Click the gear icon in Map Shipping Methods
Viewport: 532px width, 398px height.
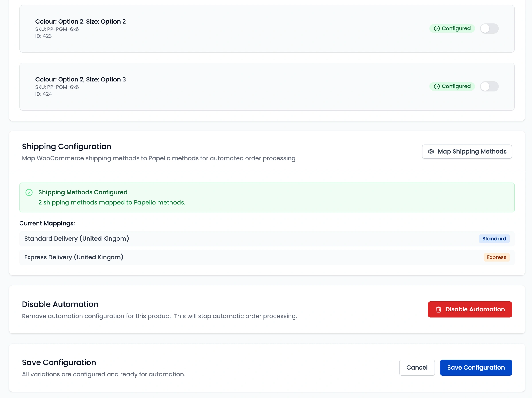(431, 151)
